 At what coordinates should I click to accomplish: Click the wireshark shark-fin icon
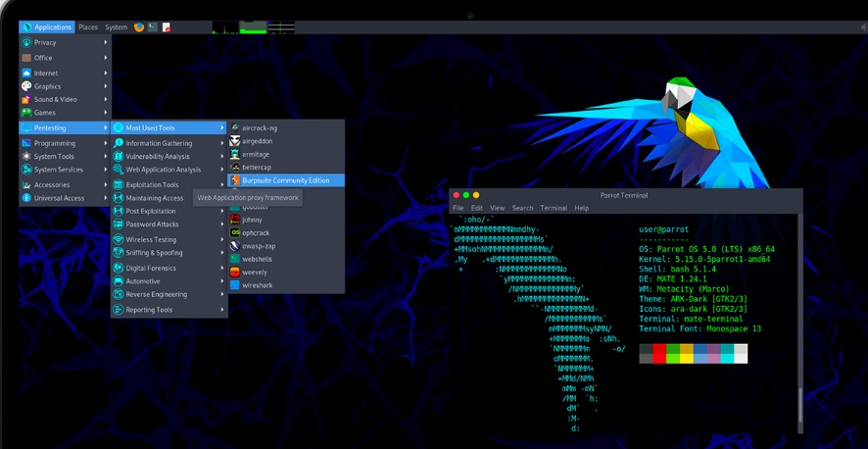(x=235, y=285)
